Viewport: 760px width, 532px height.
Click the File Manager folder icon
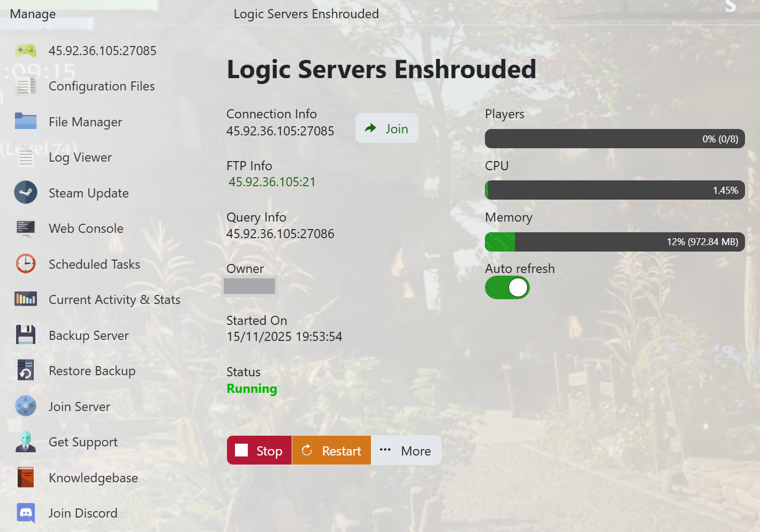(25, 121)
